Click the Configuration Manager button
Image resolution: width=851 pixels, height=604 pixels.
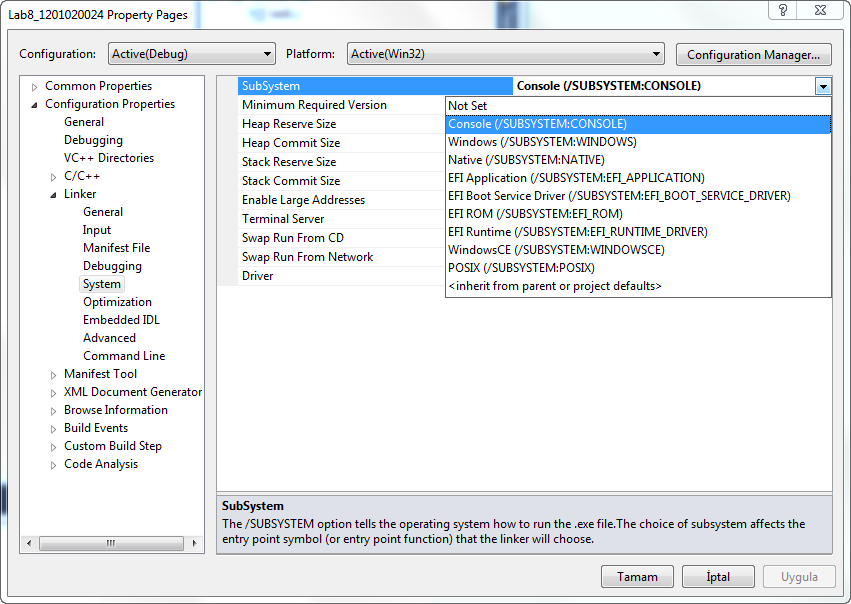[x=754, y=54]
